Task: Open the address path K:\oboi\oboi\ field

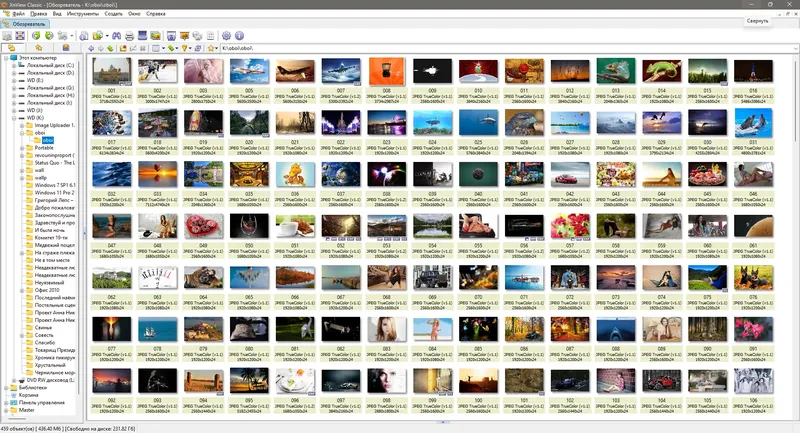Action: tap(508, 48)
